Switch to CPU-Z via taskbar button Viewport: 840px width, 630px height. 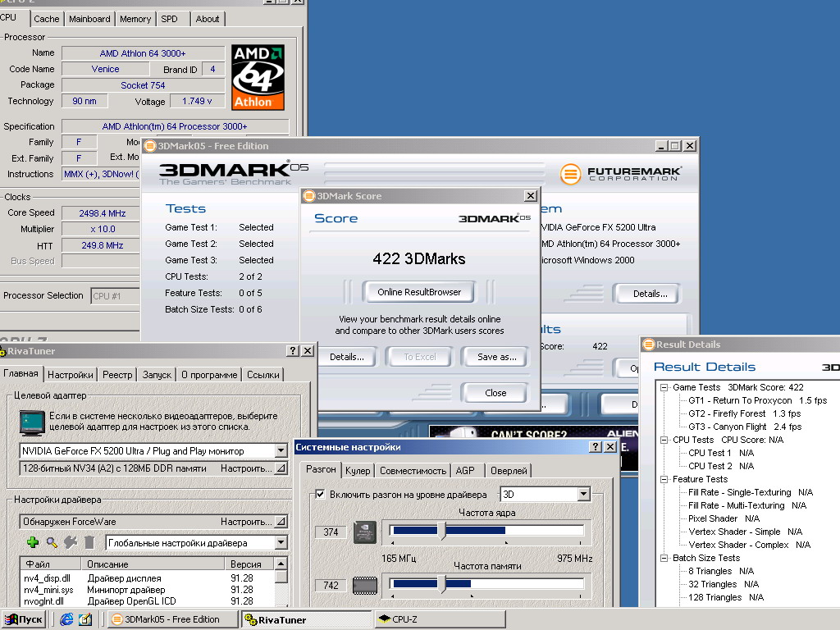(440, 619)
